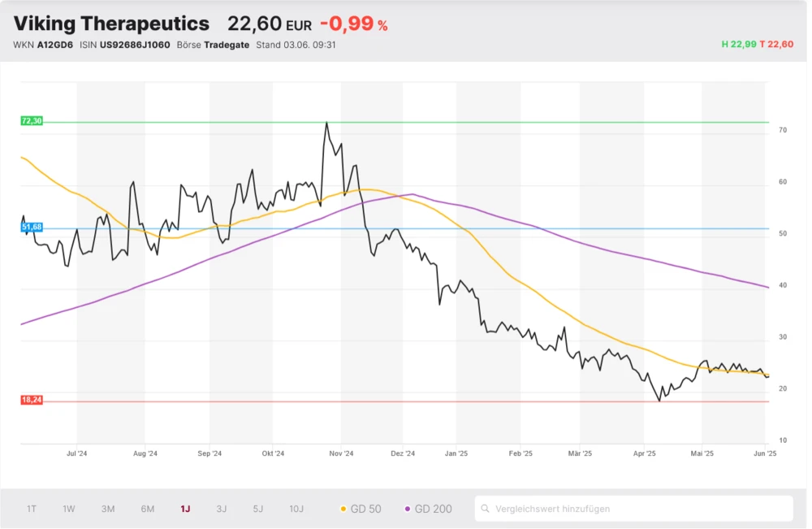This screenshot has width=812, height=529.
Task: Open the 1W weekly view
Action: click(68, 509)
